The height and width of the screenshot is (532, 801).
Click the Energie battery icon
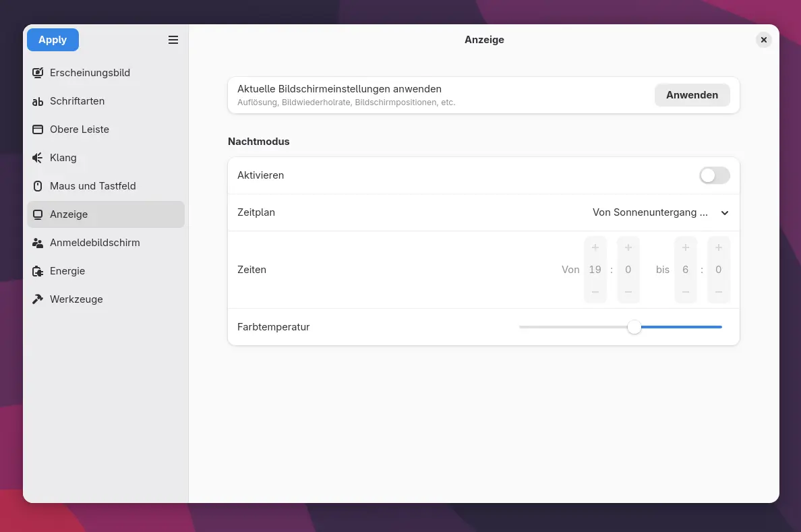point(38,271)
